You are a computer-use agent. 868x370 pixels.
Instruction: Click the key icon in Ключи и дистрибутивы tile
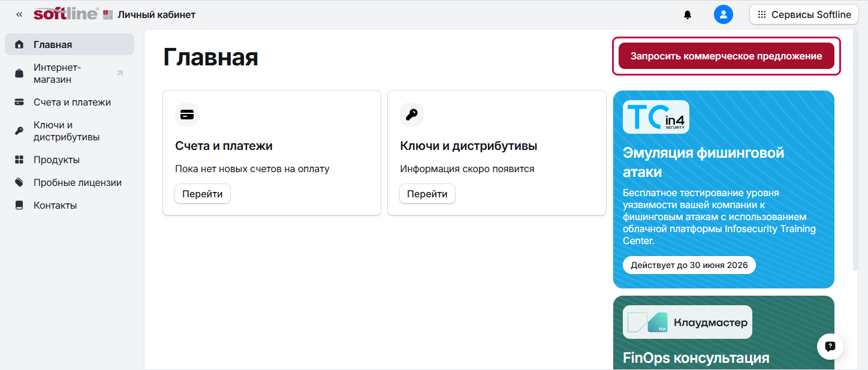pyautogui.click(x=412, y=115)
